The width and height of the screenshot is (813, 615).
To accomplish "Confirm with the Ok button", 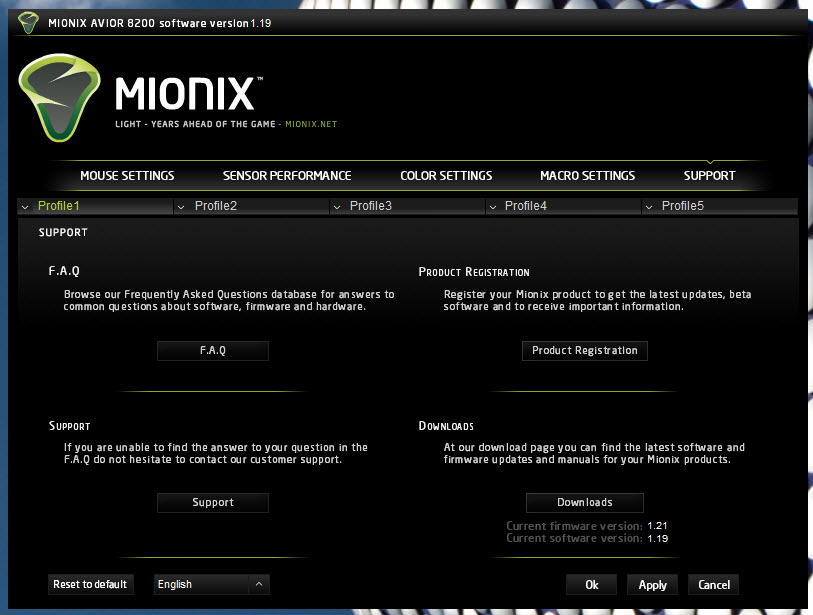I will pos(592,585).
